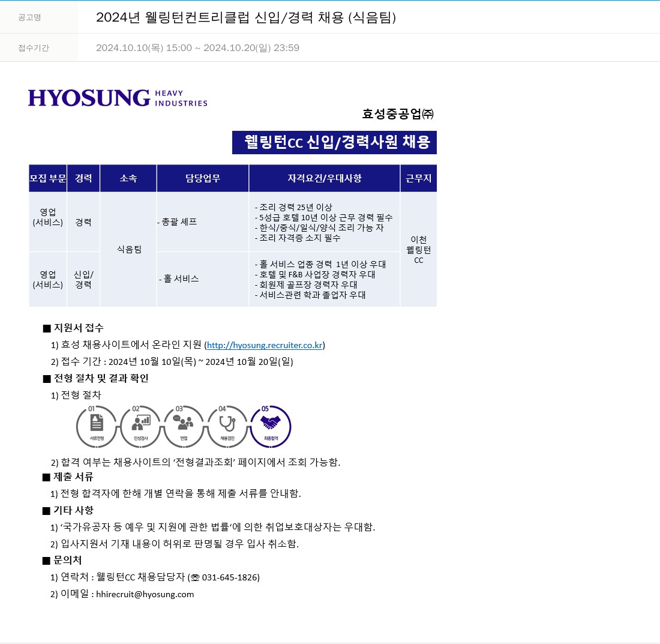Click the 채용검진 step 04 stethoscope icon
Viewport: 660px width, 644px height.
(227, 426)
